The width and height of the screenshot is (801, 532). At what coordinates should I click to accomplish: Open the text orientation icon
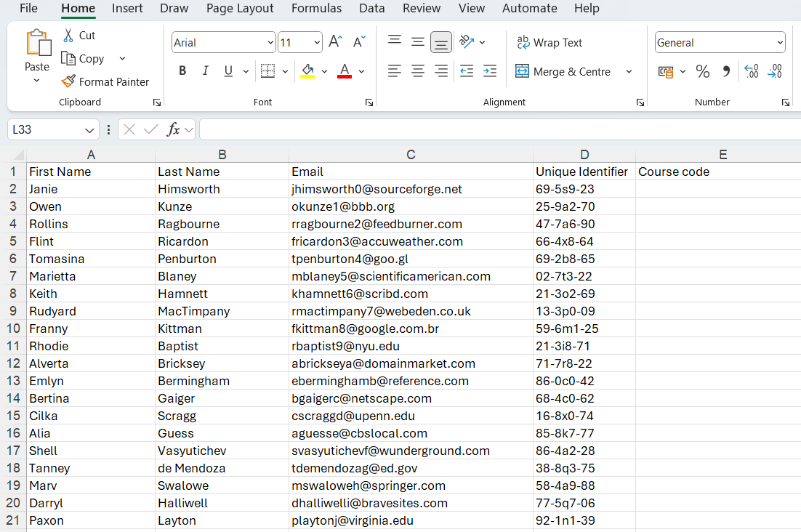467,41
